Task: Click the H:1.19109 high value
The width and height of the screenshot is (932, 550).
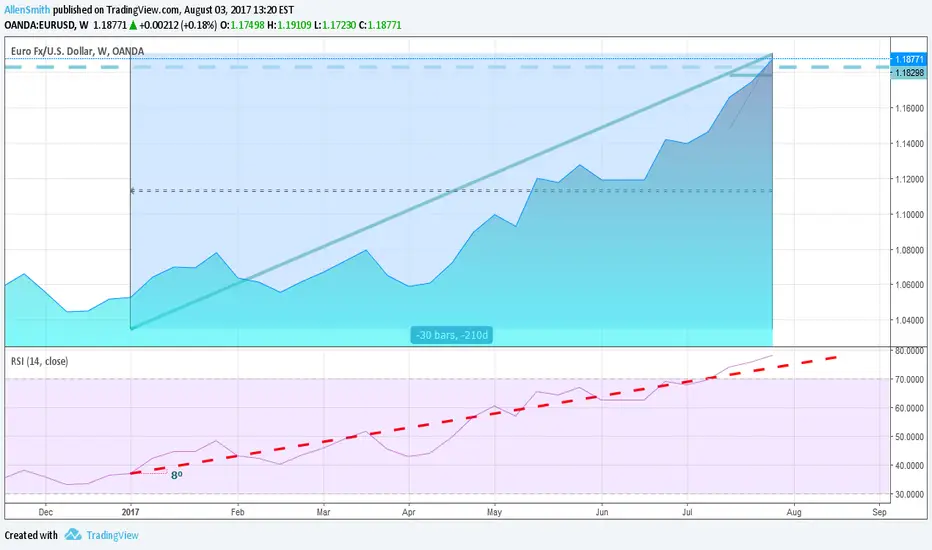Action: [x=289, y=25]
